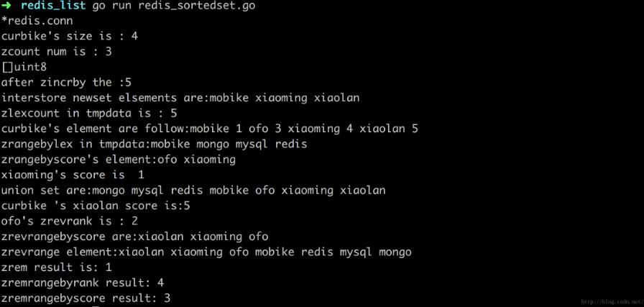Image resolution: width=644 pixels, height=307 pixels.
Task: Click the "zcount num is : 3" line
Action: click(57, 52)
